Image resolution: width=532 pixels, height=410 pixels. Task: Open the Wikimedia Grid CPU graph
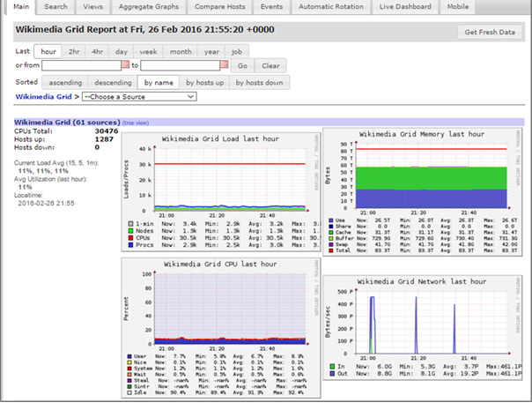click(x=221, y=328)
